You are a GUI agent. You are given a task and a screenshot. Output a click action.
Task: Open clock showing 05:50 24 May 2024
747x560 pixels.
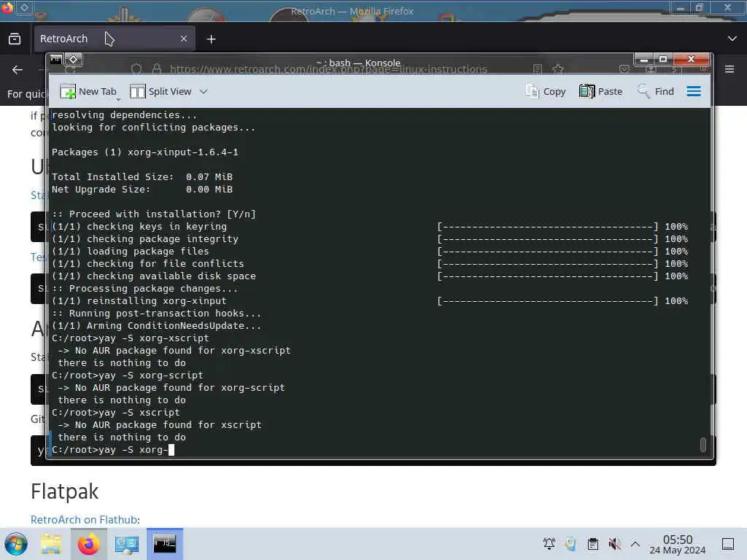coord(678,544)
